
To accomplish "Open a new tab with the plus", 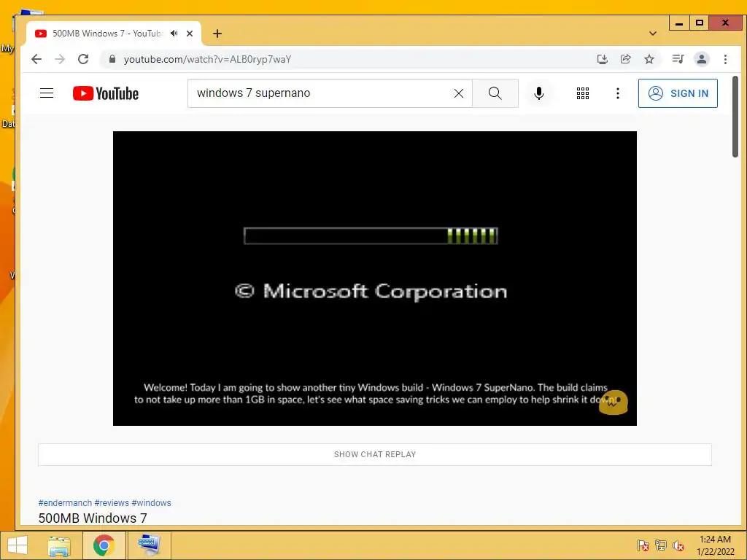I will (217, 34).
